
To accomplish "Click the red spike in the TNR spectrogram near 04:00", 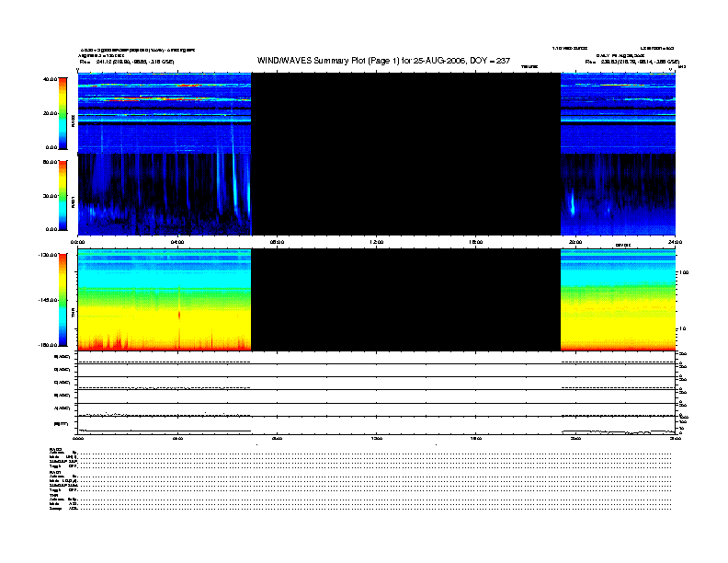I will pyautogui.click(x=179, y=315).
